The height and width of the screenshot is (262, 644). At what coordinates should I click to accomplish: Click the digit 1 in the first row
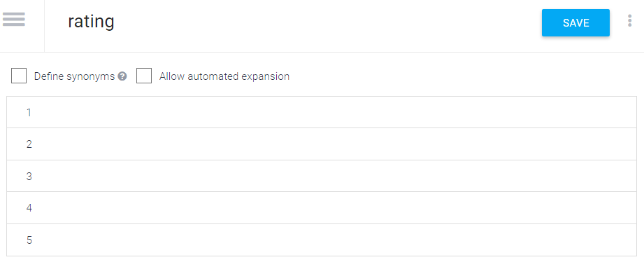29,112
